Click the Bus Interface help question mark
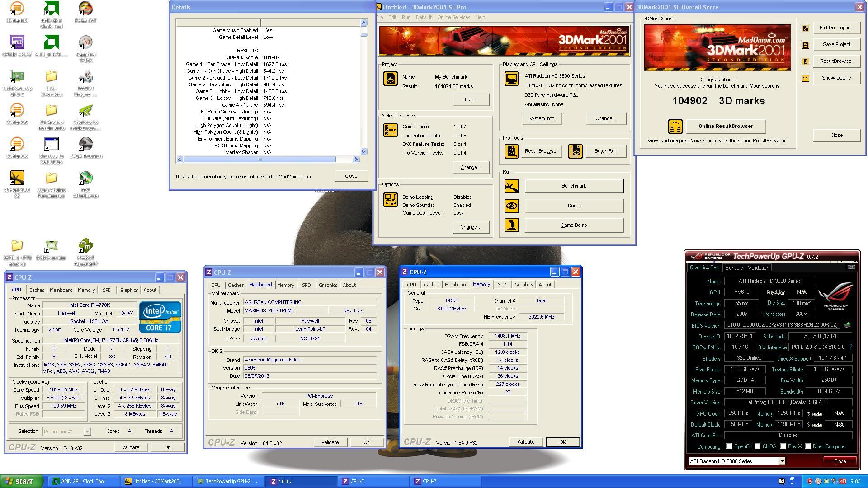The image size is (868, 488). (x=851, y=347)
